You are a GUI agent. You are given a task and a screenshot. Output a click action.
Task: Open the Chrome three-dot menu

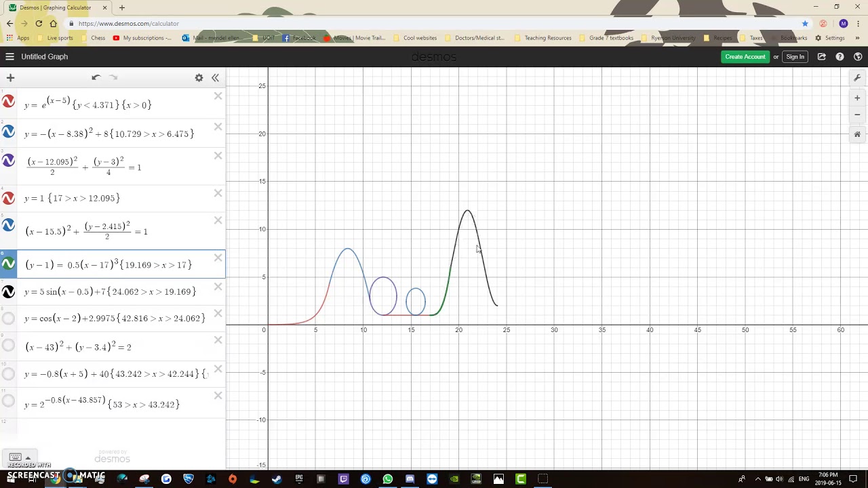point(859,24)
